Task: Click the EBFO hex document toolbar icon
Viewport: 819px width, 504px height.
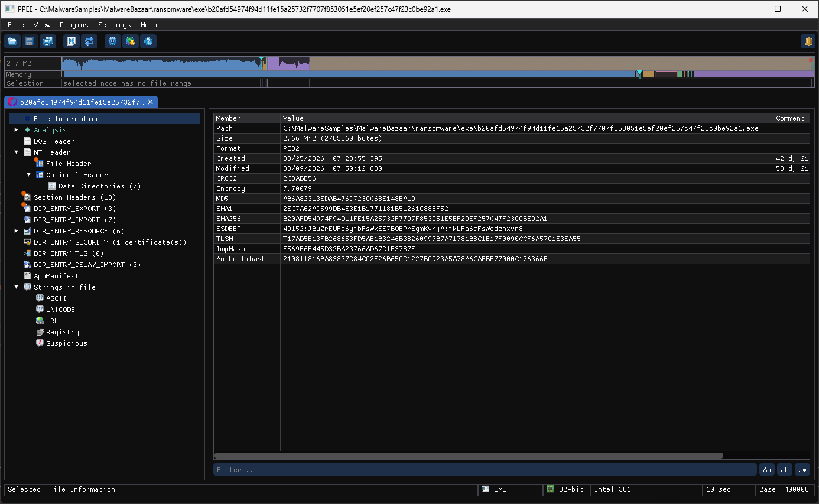Action: point(71,41)
